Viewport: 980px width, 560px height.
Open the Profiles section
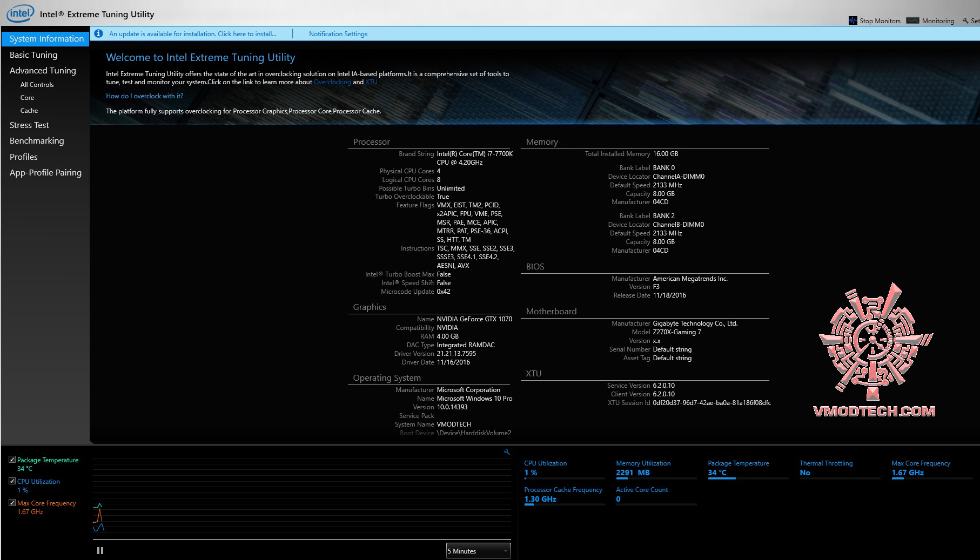click(24, 157)
